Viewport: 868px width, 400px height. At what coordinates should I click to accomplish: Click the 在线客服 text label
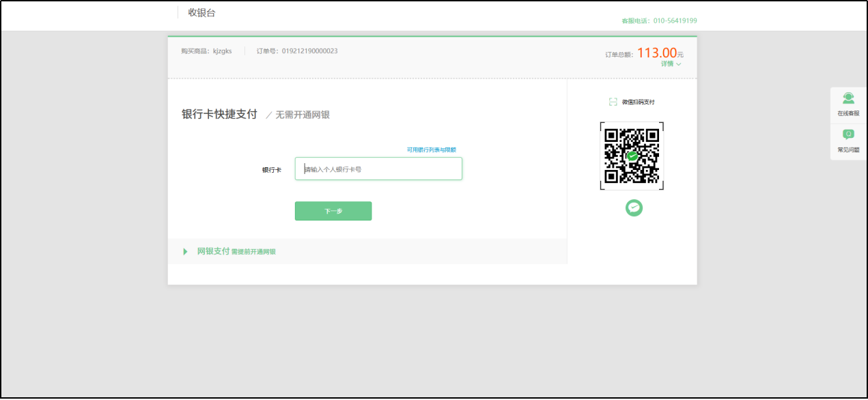click(848, 113)
